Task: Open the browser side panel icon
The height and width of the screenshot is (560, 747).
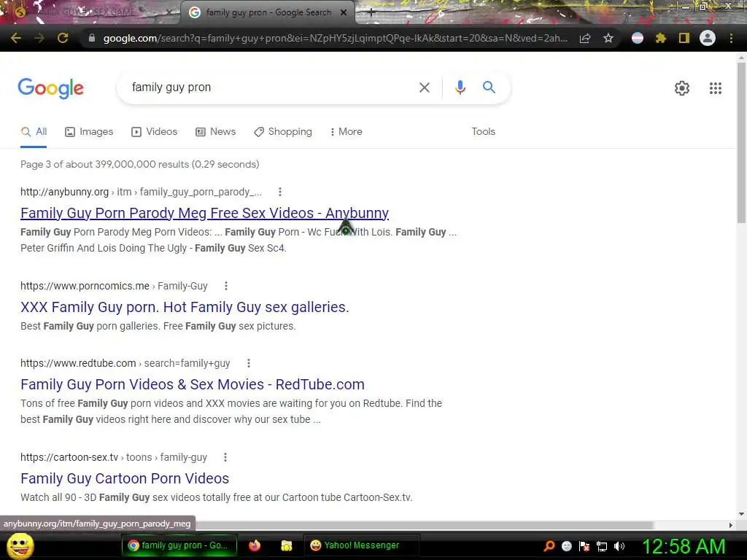Action: click(684, 38)
